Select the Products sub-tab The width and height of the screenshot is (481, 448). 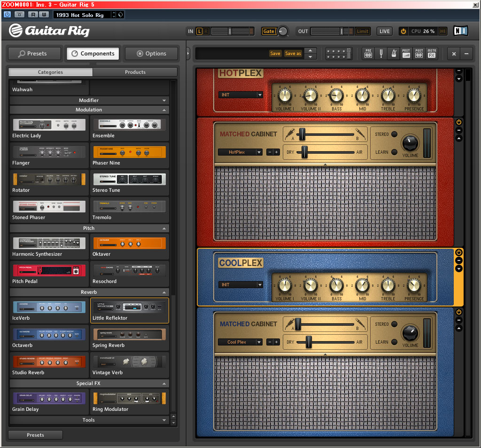pos(135,72)
